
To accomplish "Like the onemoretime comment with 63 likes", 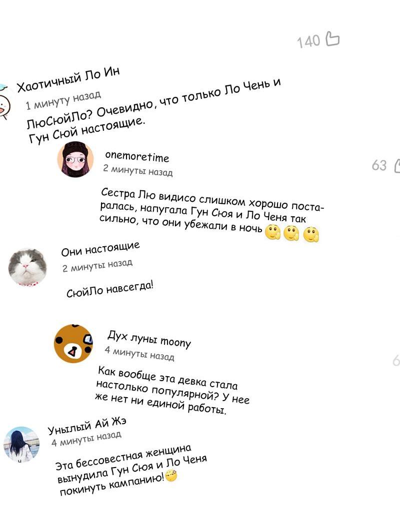I will (396, 166).
